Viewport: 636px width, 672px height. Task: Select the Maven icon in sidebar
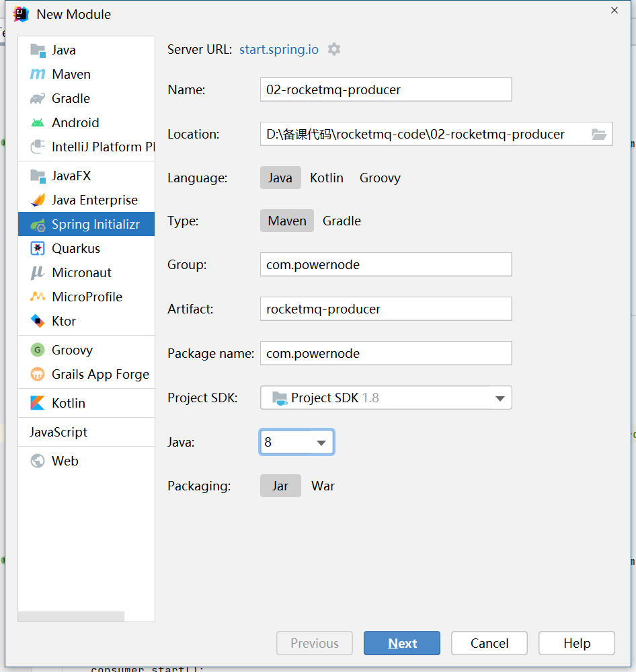(x=38, y=75)
